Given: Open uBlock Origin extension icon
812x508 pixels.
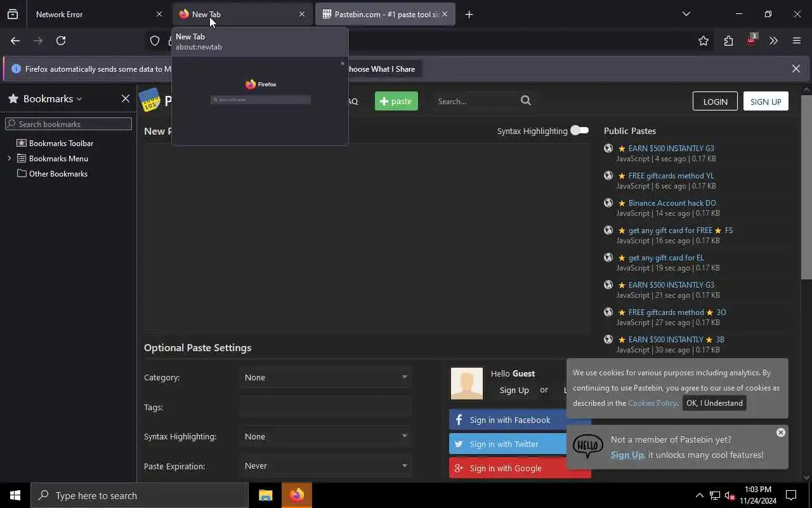Looking at the screenshot, I should [752, 40].
